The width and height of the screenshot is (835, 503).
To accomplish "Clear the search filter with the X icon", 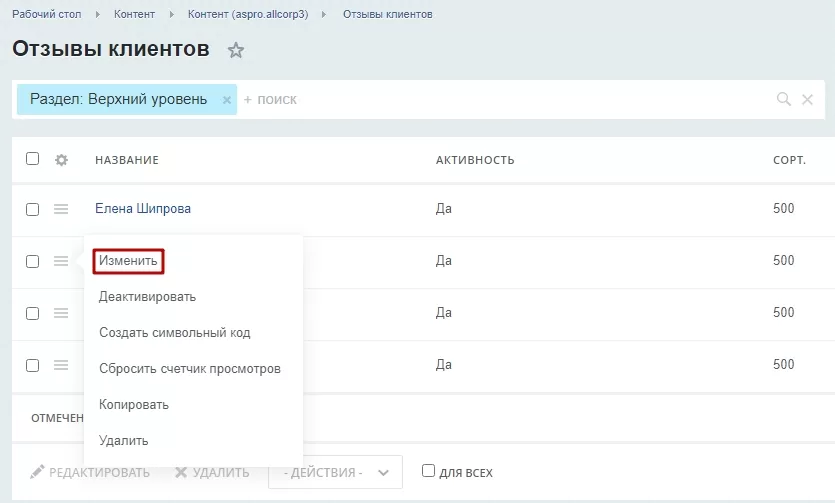I will (807, 99).
